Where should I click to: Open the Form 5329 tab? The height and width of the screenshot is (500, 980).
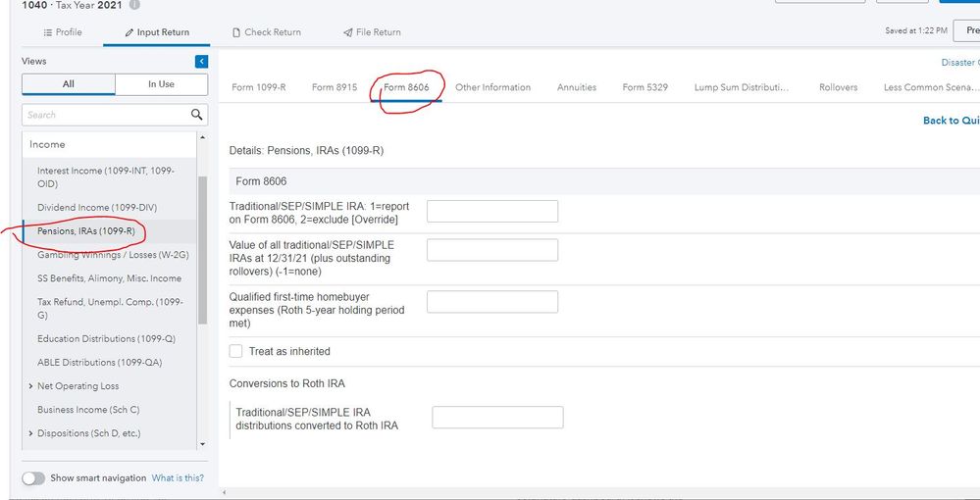645,87
